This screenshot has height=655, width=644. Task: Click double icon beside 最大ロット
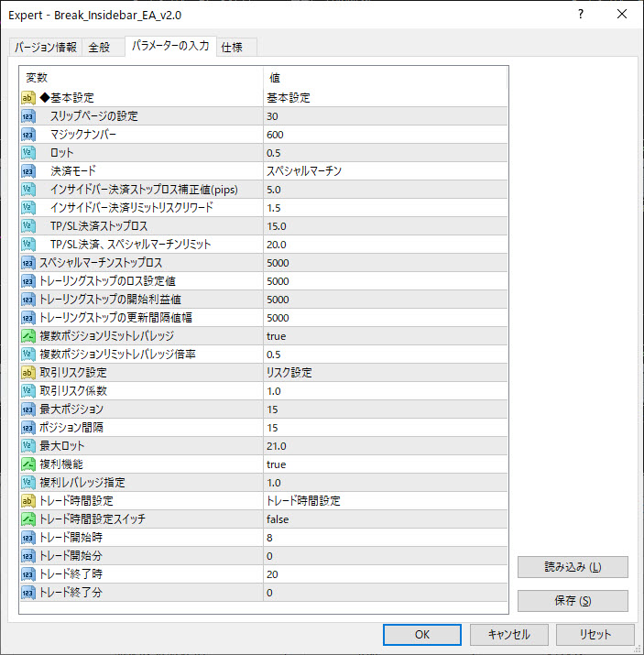click(28, 446)
